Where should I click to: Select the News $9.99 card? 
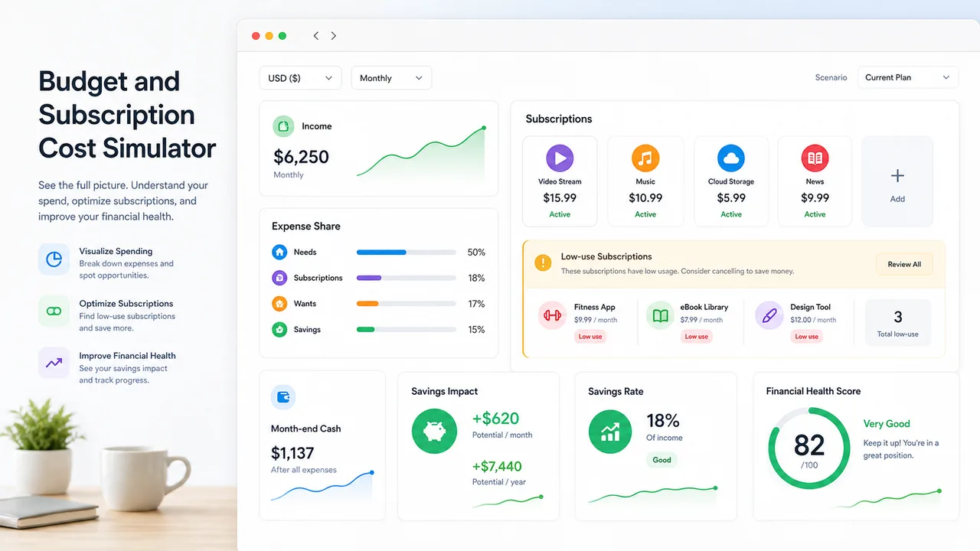click(815, 181)
